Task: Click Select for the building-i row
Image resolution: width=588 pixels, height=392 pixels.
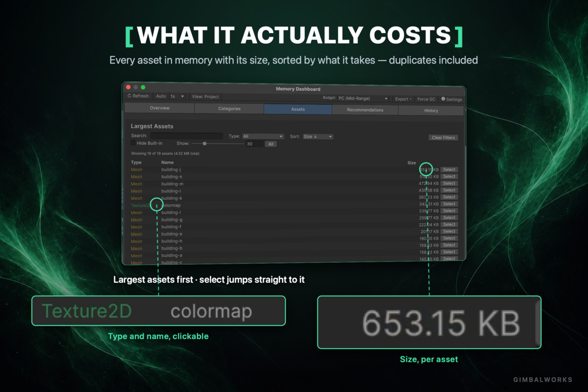Action: (449, 211)
